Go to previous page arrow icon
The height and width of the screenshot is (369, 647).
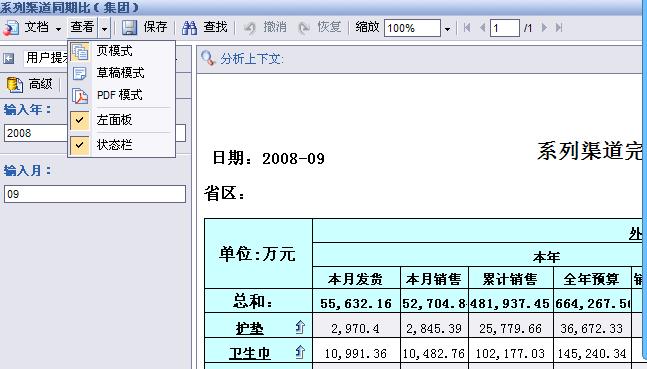pos(482,28)
